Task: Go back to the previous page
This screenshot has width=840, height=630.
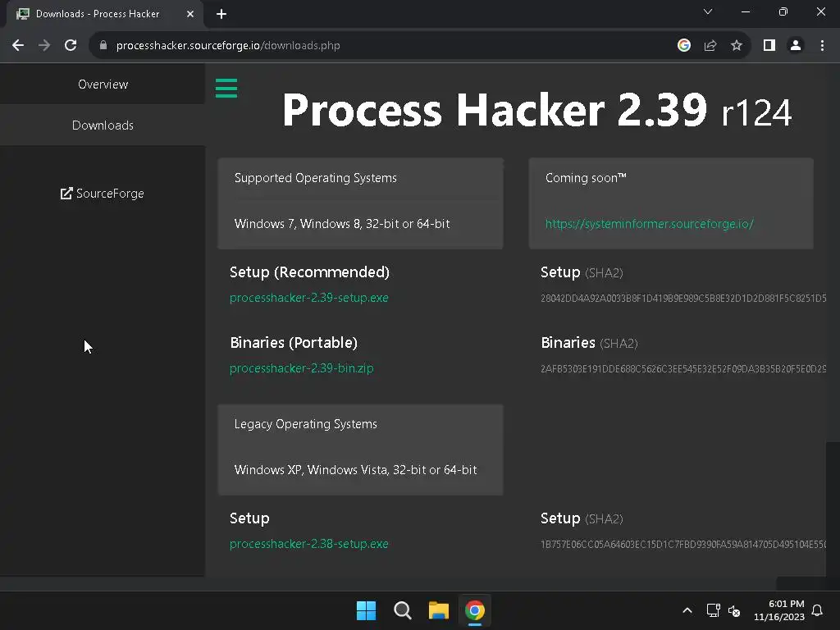Action: [x=18, y=46]
